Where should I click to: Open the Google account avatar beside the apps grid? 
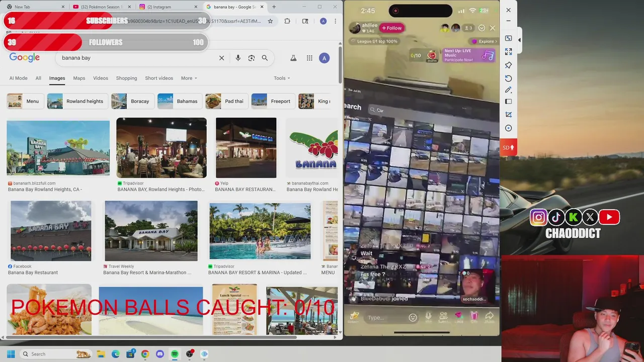point(325,58)
